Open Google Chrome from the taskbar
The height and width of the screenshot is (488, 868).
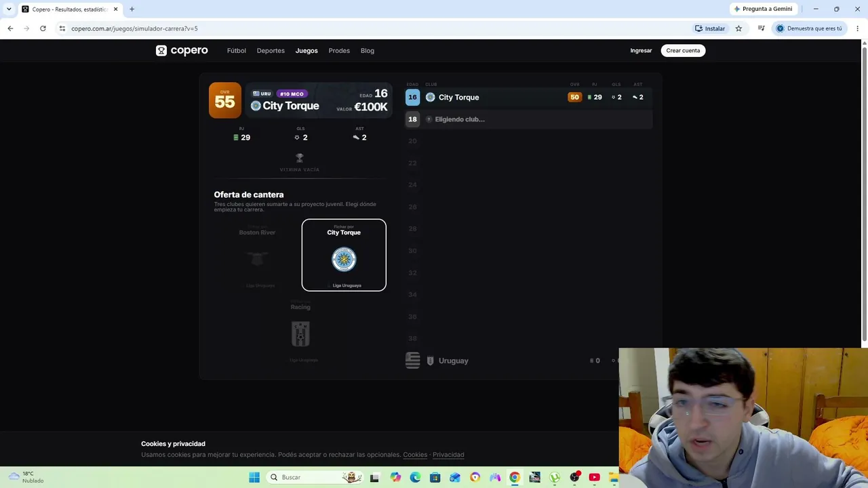pyautogui.click(x=515, y=477)
